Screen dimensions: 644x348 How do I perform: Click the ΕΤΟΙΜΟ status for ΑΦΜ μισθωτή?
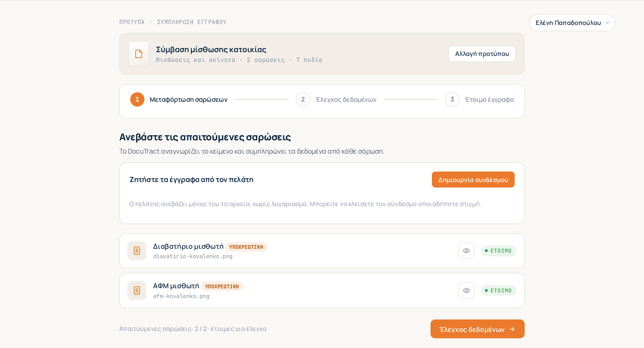coord(498,290)
